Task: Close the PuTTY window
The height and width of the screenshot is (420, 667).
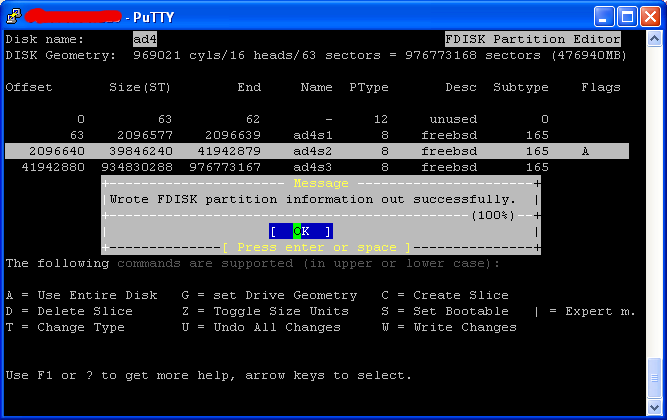Action: pyautogui.click(x=650, y=17)
